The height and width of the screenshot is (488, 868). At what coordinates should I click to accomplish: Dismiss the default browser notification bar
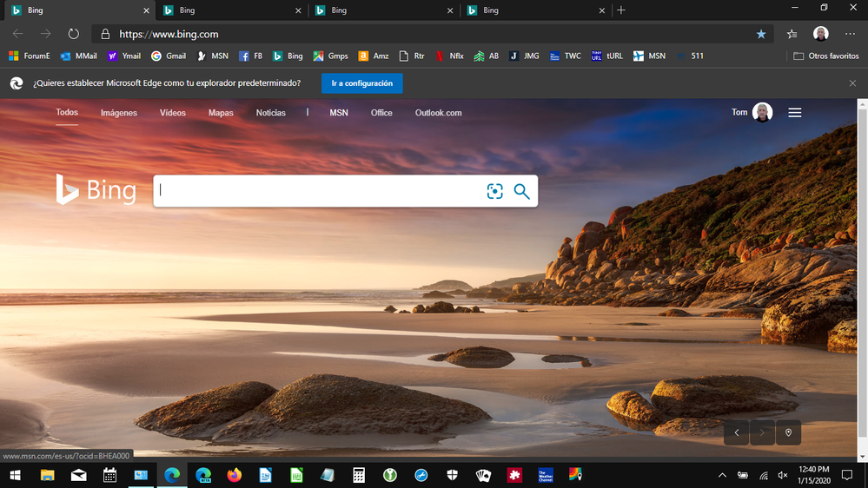pyautogui.click(x=852, y=83)
